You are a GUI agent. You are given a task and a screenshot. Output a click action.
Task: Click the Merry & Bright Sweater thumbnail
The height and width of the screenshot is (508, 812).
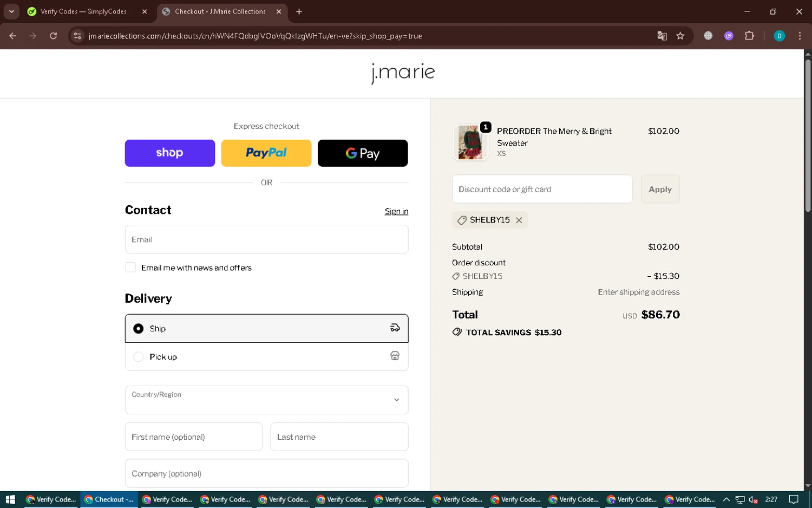(x=470, y=142)
